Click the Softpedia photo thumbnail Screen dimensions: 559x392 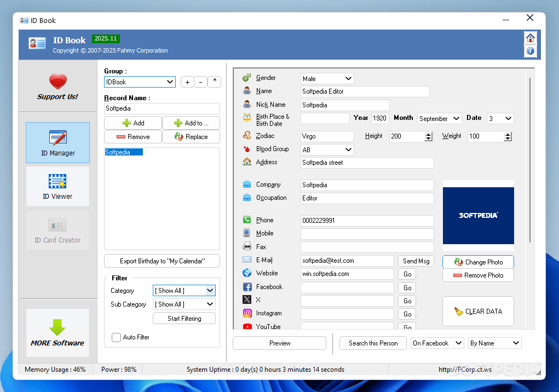[x=478, y=216]
